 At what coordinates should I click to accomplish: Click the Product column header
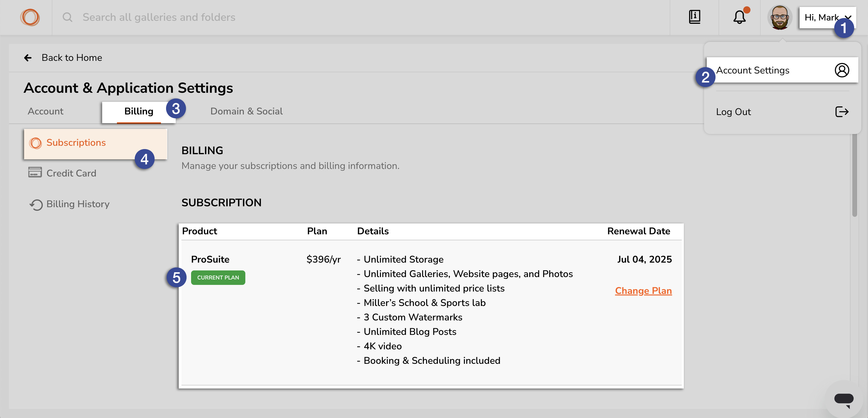(x=200, y=231)
